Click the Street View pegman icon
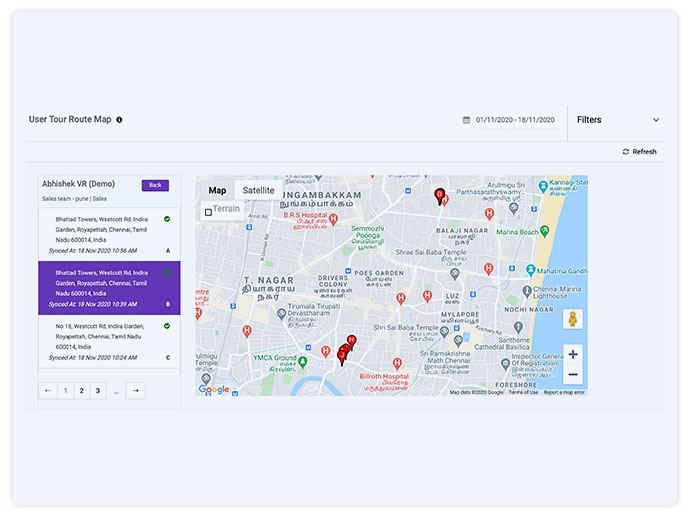689x517 pixels. click(x=573, y=319)
